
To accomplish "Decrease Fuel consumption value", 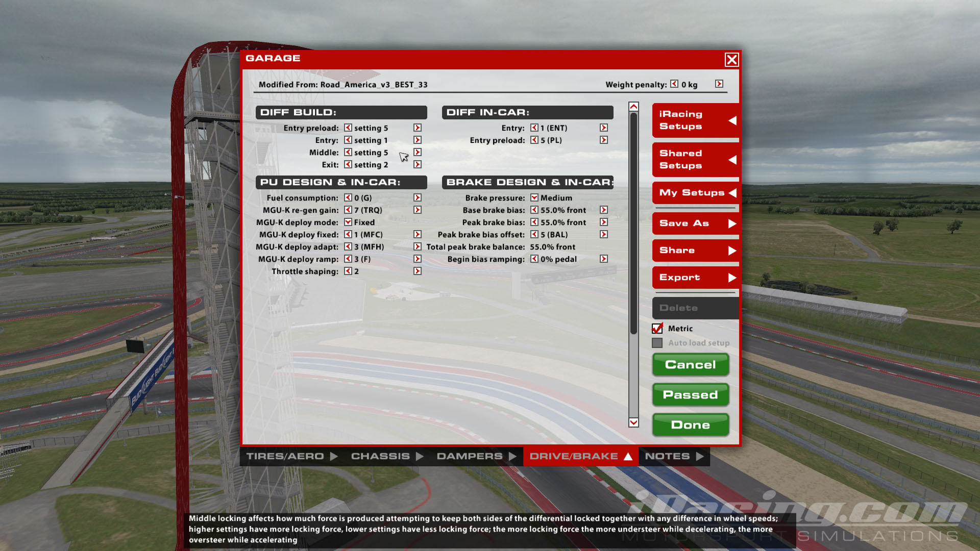I will [348, 197].
